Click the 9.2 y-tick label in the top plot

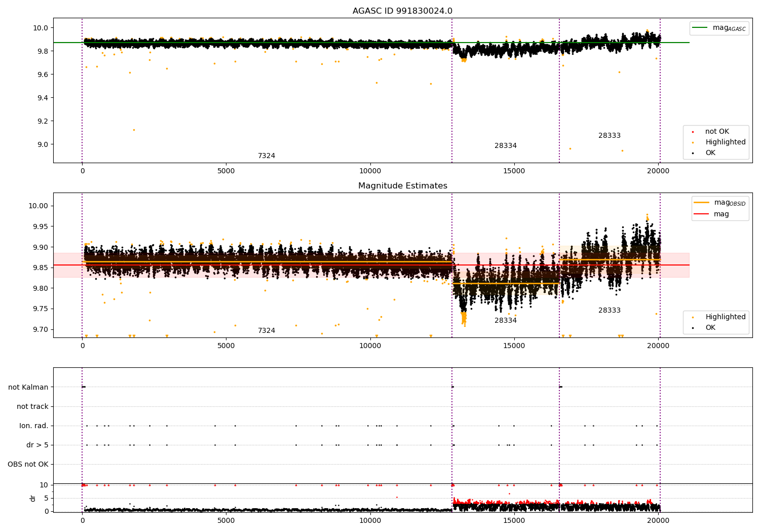43,122
